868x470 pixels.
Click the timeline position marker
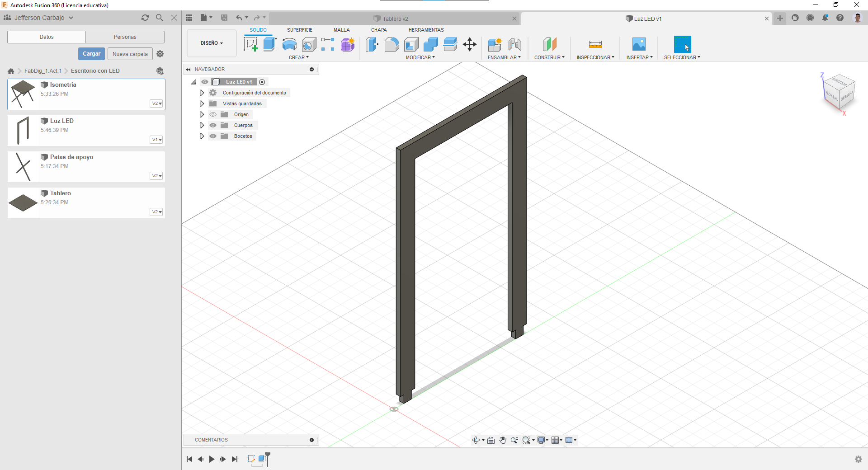(268, 458)
